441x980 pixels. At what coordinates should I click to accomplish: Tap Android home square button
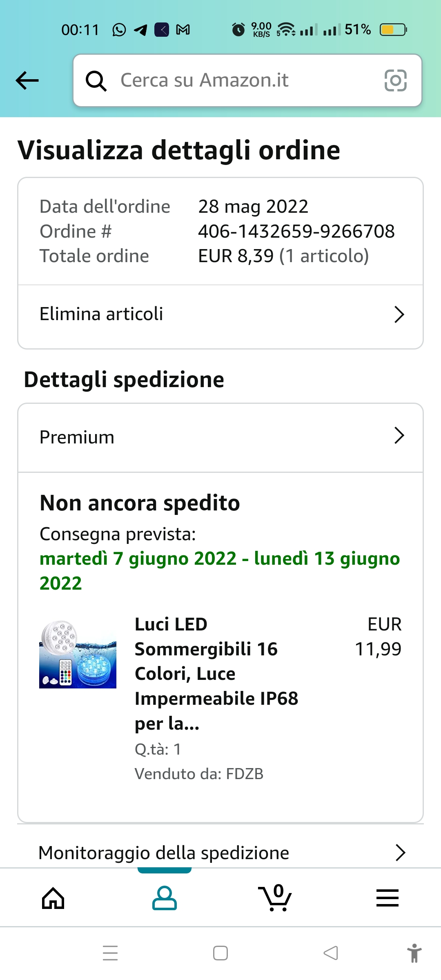[220, 953]
